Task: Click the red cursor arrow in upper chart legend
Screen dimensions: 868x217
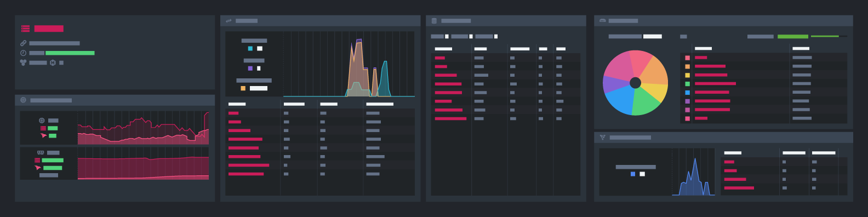Action: point(44,135)
